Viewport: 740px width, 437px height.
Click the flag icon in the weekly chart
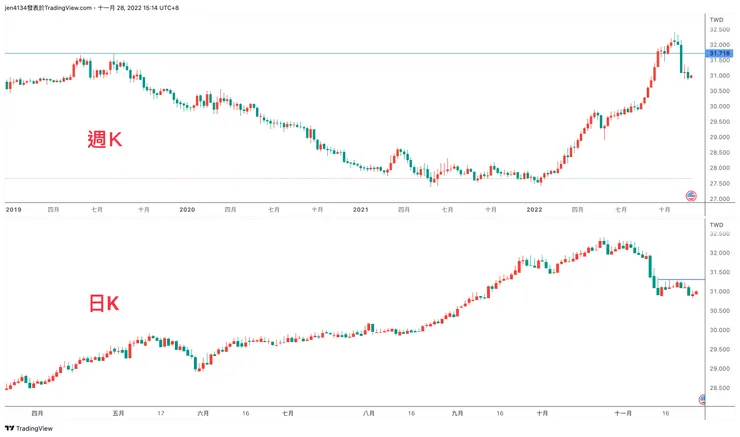point(691,196)
